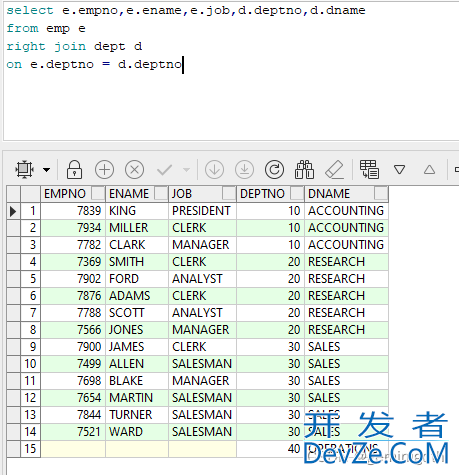Place cursor in the SQL editor after d.deptno

(x=183, y=64)
